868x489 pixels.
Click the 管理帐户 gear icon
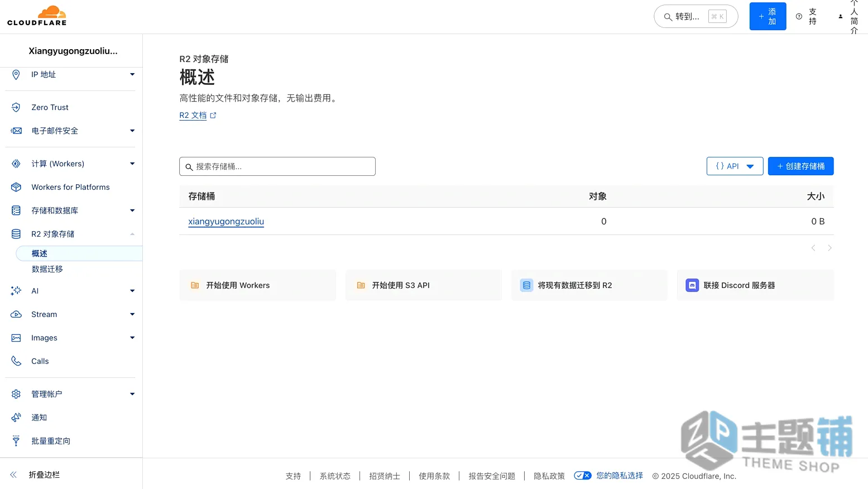[x=16, y=394]
